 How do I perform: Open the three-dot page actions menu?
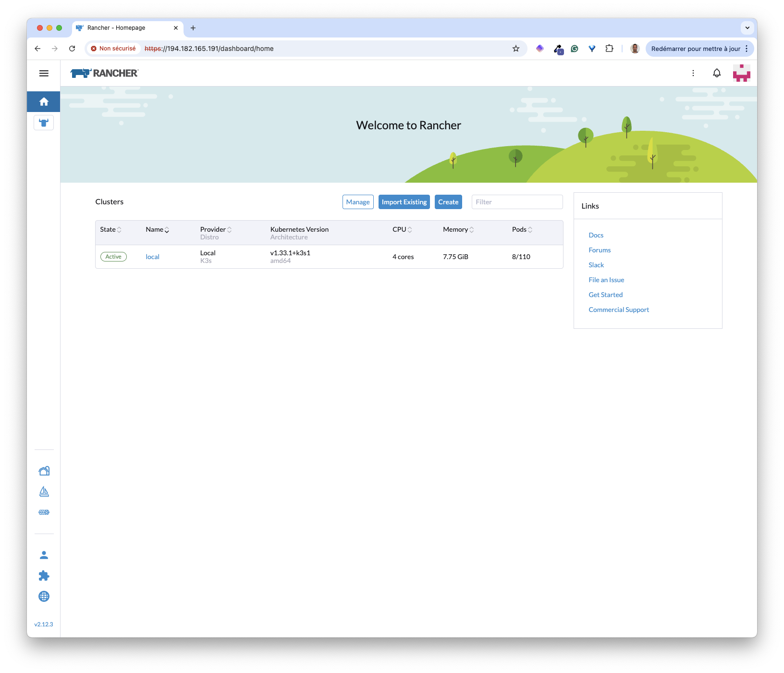pos(693,73)
